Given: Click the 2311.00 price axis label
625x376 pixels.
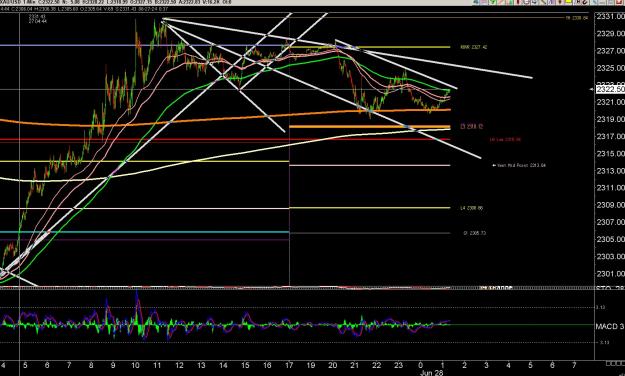Looking at the screenshot, I should [610, 188].
